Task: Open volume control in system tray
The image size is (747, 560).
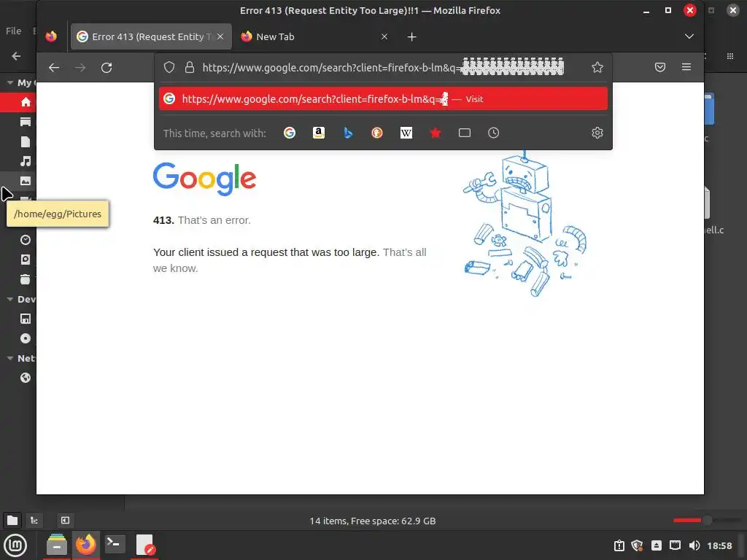Action: click(694, 545)
